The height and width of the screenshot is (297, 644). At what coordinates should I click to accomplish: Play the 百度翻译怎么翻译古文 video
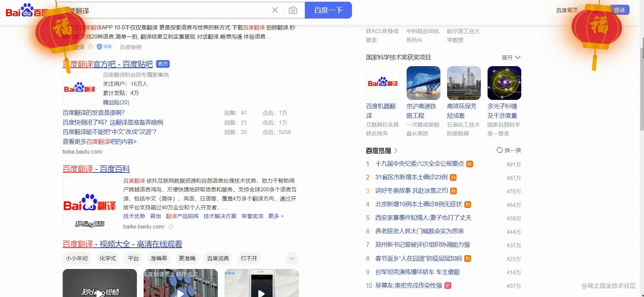click(x=181, y=283)
